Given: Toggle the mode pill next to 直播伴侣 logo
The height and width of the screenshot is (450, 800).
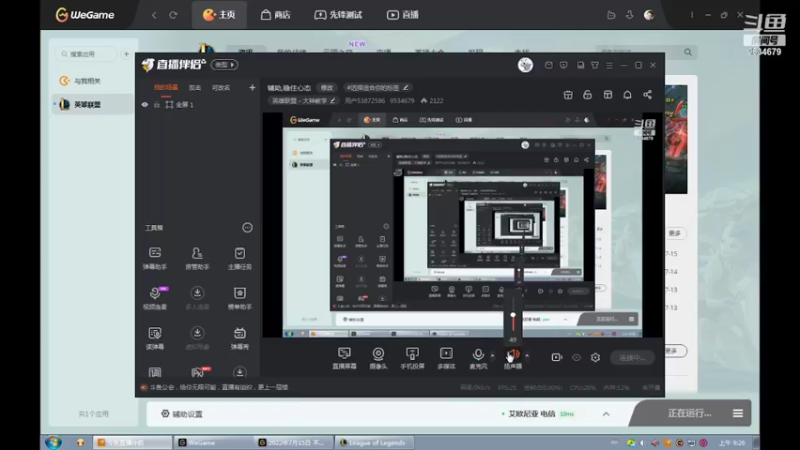Looking at the screenshot, I should click(x=224, y=65).
